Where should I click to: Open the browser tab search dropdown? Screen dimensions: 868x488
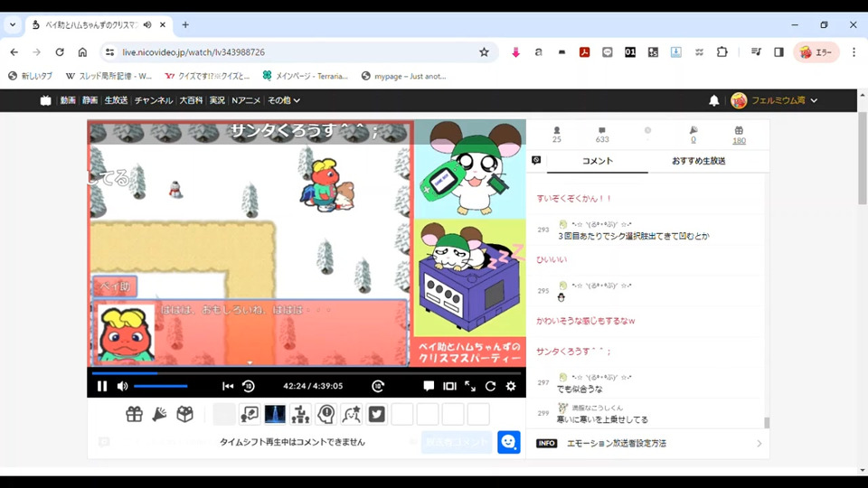(12, 25)
